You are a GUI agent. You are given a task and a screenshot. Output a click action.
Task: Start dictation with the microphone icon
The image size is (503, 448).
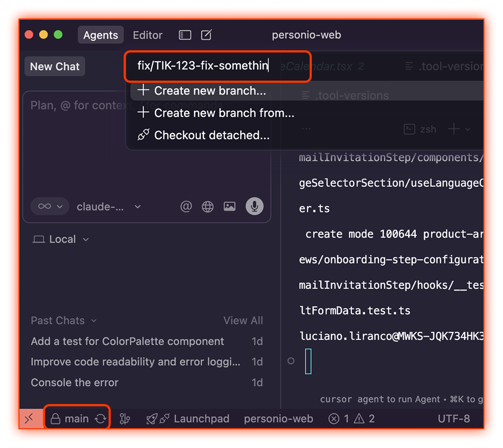[x=254, y=207]
